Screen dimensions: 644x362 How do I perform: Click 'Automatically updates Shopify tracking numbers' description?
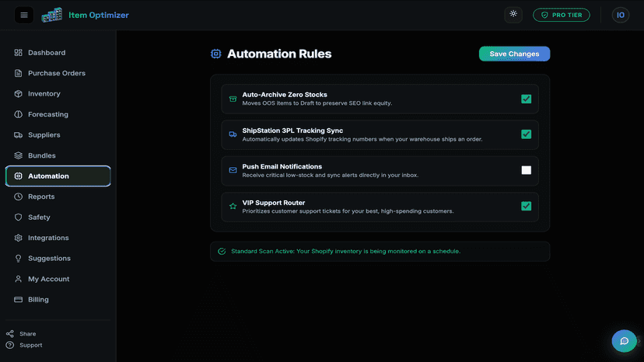click(x=362, y=139)
